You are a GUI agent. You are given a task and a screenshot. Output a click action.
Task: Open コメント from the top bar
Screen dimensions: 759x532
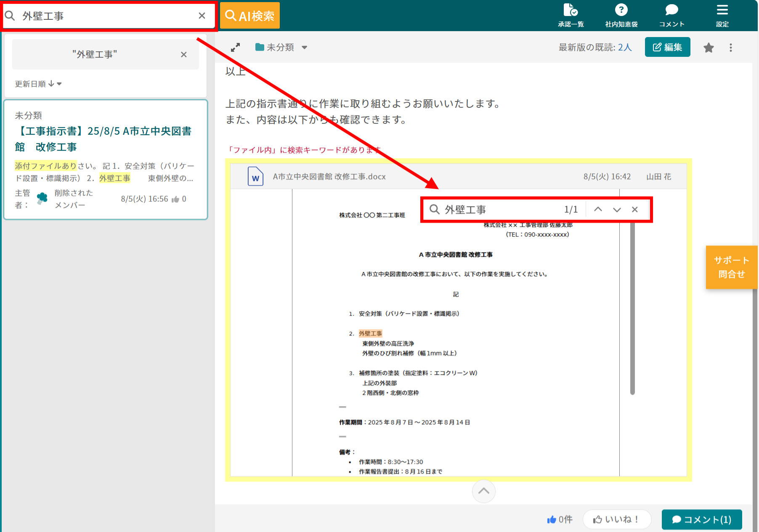[x=671, y=15]
